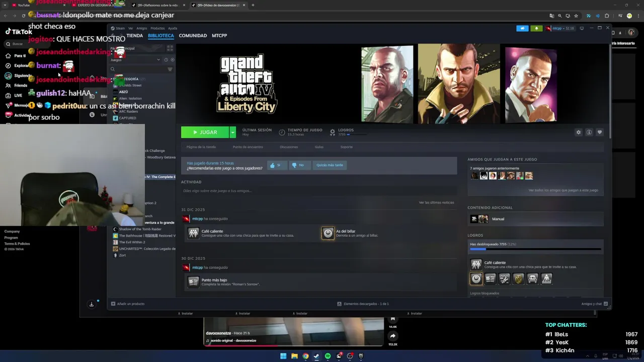Recommend game with Sí thumbs-up
Viewport: 644px width, 362px height.
click(277, 165)
